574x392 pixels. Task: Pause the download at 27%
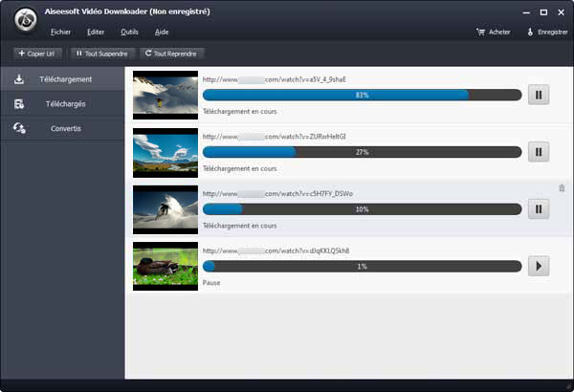coord(539,152)
